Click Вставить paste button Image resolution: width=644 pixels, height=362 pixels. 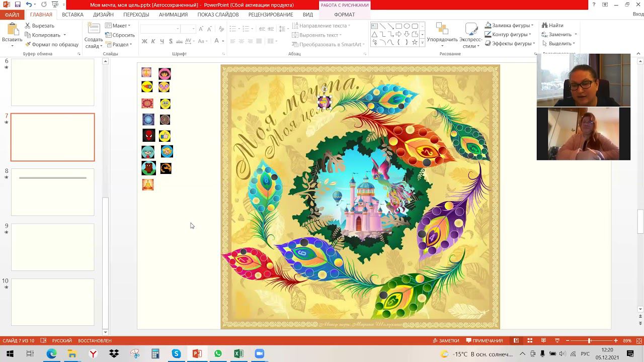pyautogui.click(x=12, y=34)
